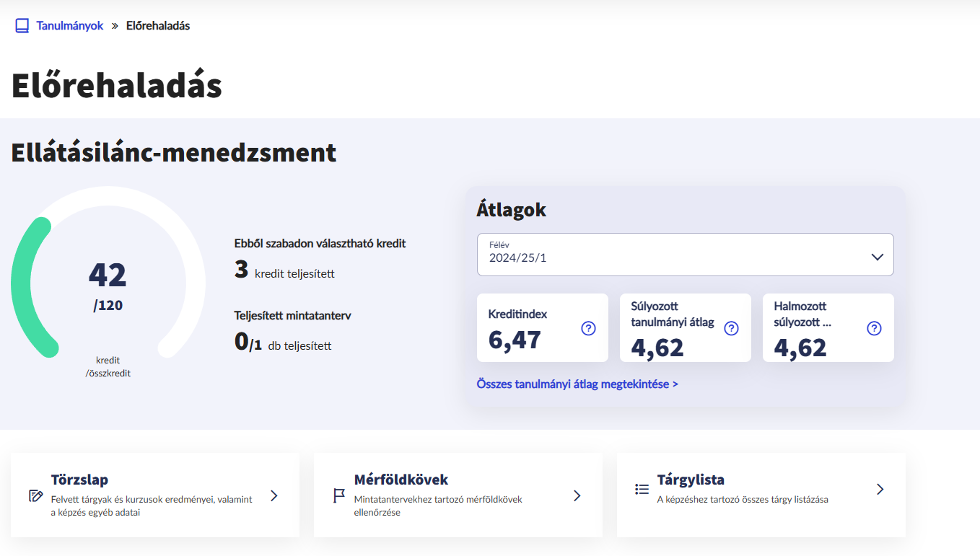Expand the Törzslap card via its arrow
980x556 pixels.
coord(274,495)
